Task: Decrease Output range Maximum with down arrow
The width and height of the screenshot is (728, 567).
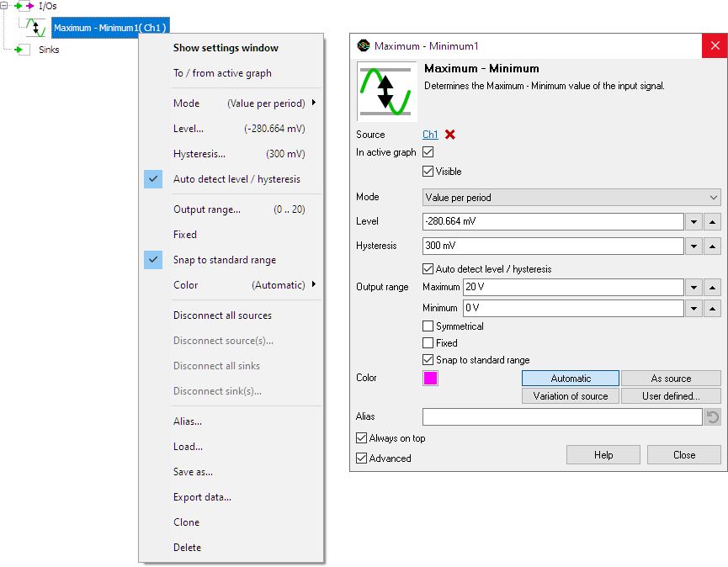Action: tap(693, 288)
